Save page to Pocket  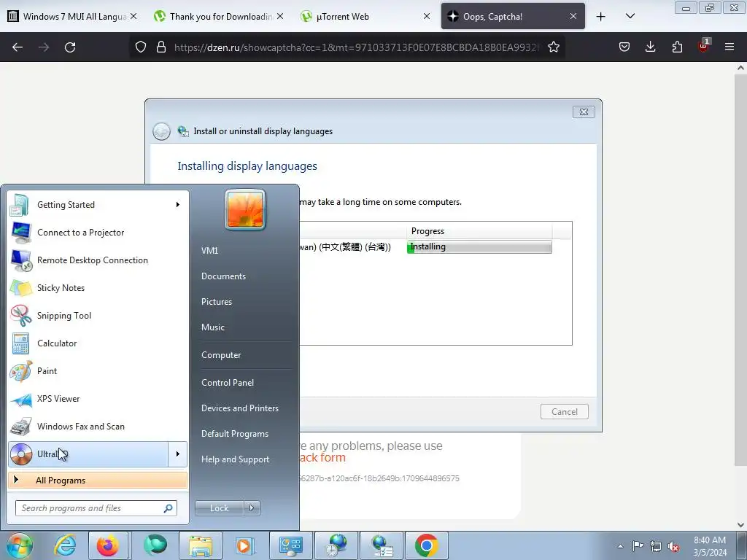(624, 47)
